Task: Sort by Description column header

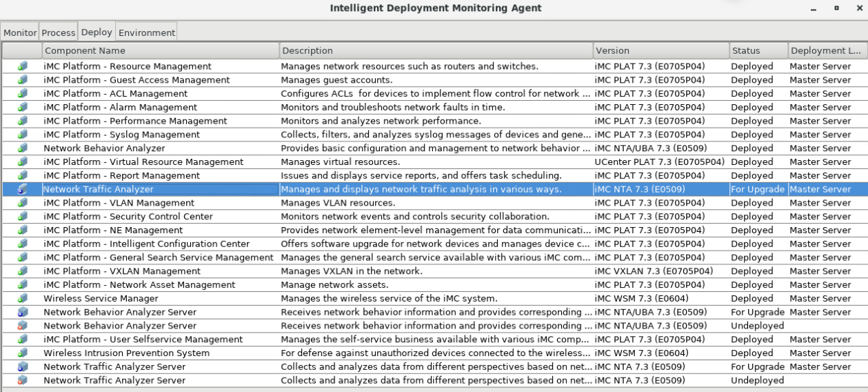Action: pyautogui.click(x=436, y=50)
